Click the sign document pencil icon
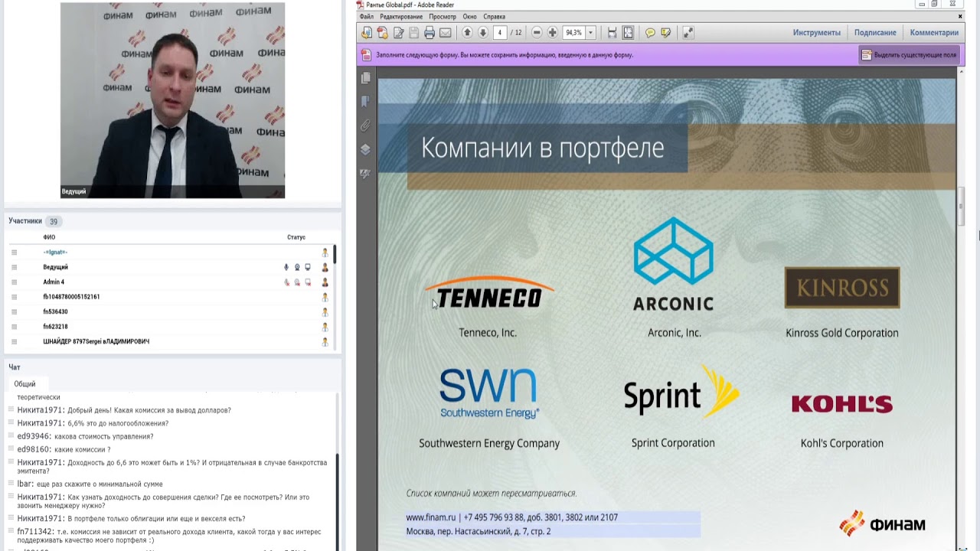Viewport: 980px width, 551px height. point(399,33)
